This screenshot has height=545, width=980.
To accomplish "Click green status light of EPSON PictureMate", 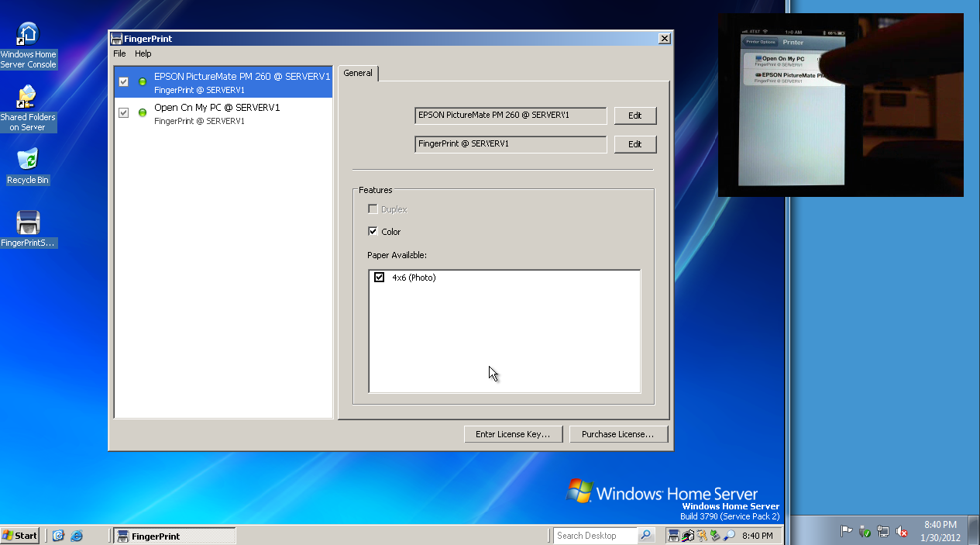I will tap(143, 81).
